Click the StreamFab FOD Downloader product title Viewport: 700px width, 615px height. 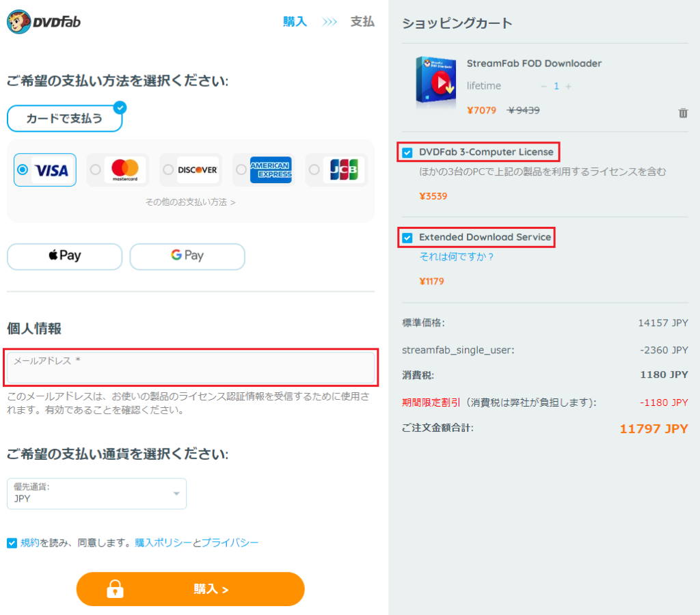(534, 64)
